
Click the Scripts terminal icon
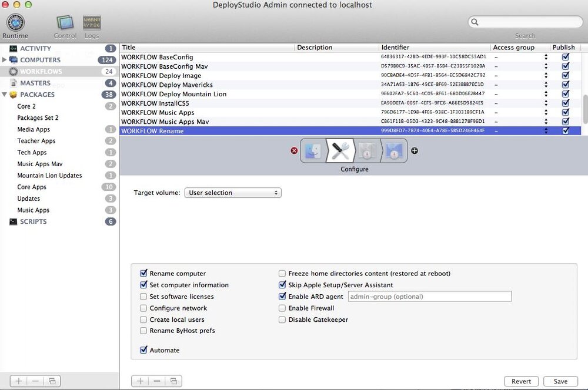(14, 221)
